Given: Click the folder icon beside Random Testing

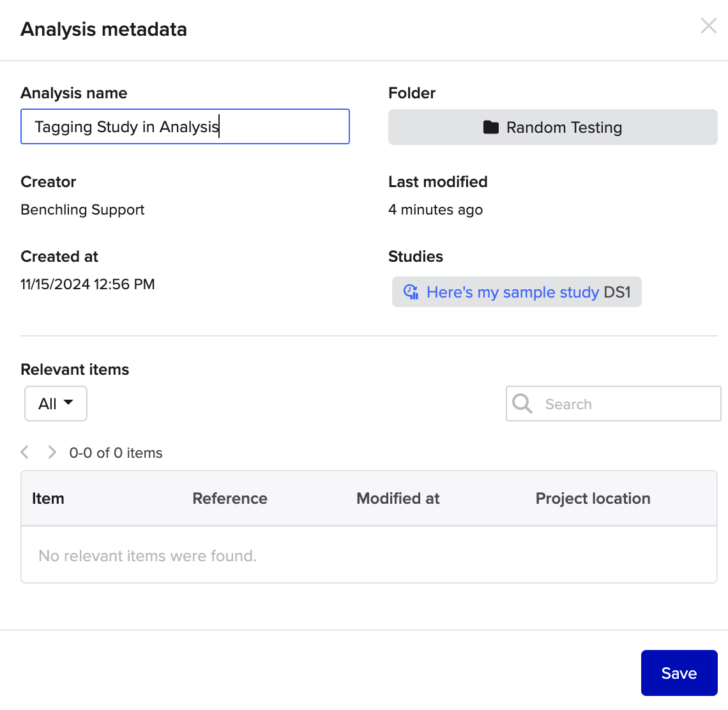Looking at the screenshot, I should (490, 128).
